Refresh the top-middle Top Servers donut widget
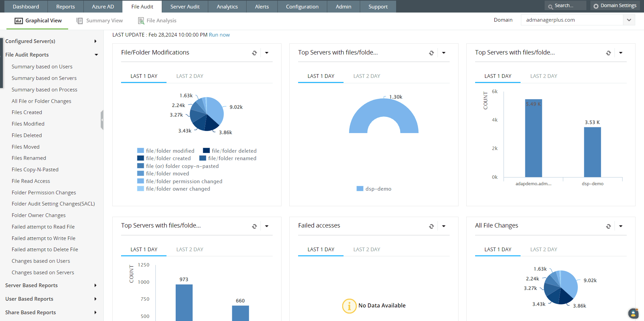Screen dimensions: 644x321 click(x=431, y=53)
